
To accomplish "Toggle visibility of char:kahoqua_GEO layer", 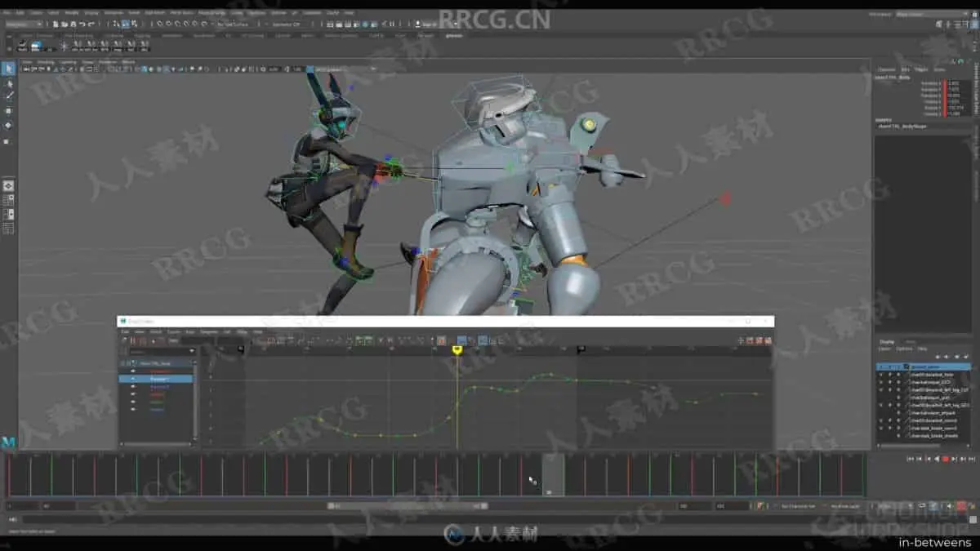I will click(x=880, y=382).
